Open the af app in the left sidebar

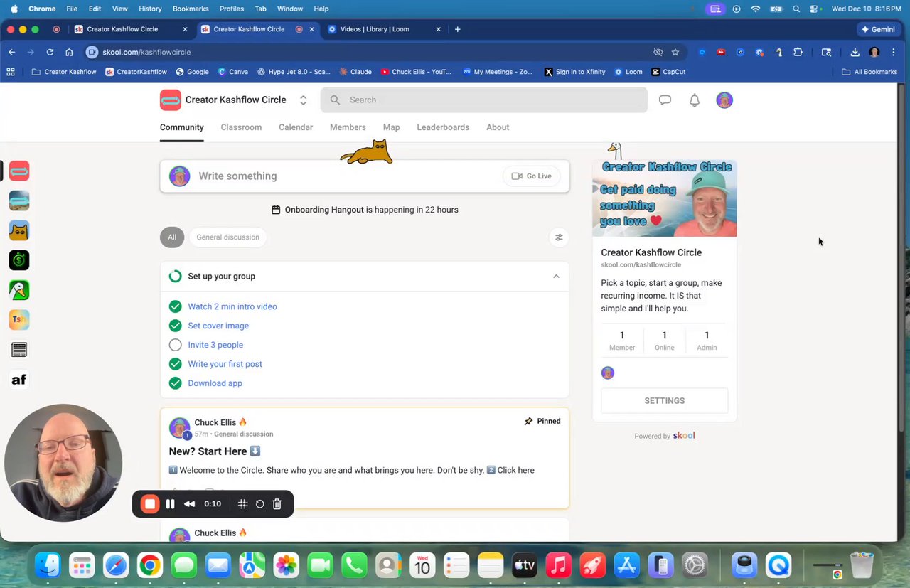19,380
